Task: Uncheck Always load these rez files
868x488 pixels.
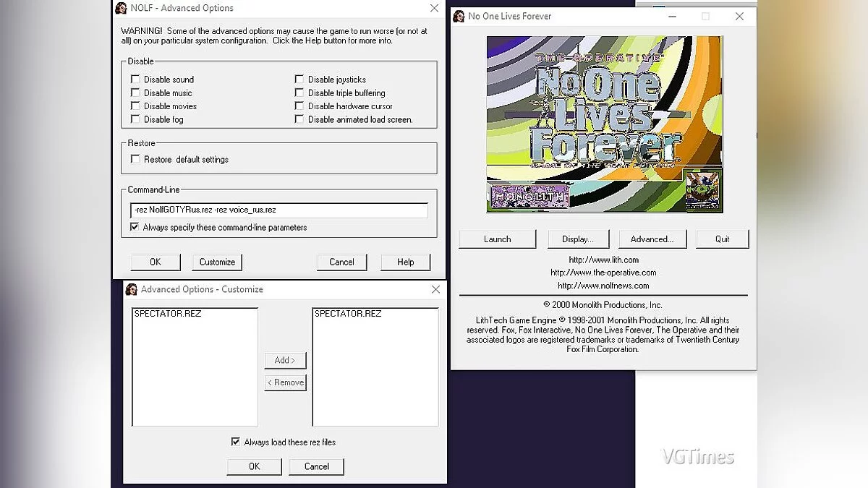Action: tap(235, 442)
